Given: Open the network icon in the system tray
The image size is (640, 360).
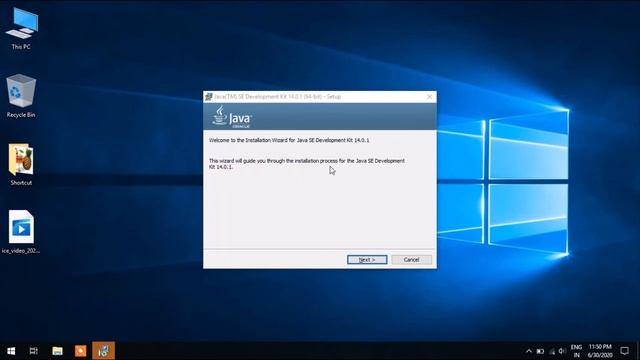Looking at the screenshot, I should click(552, 351).
